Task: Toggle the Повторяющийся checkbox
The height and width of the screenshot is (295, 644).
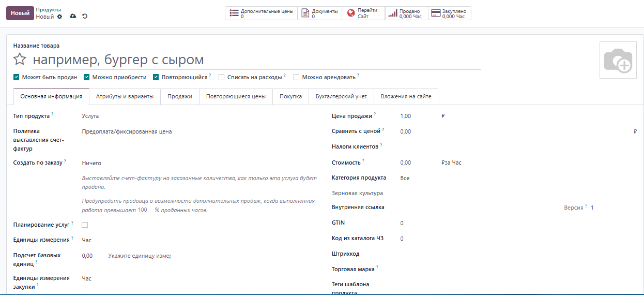Action: click(156, 77)
